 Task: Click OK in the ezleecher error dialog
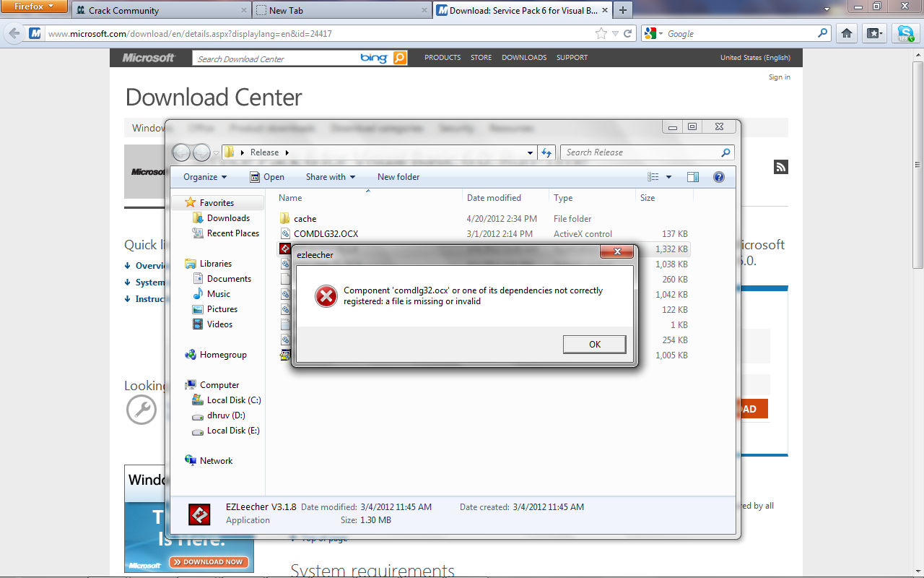pyautogui.click(x=594, y=345)
